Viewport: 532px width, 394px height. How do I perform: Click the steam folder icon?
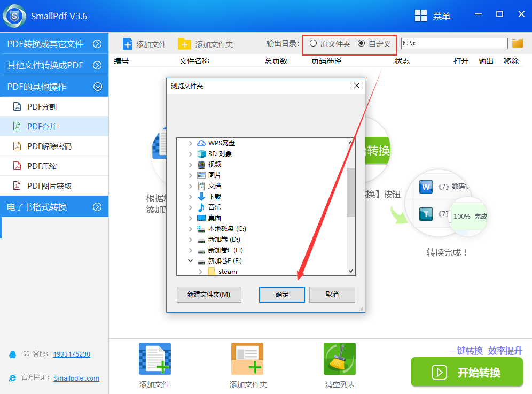click(x=212, y=272)
